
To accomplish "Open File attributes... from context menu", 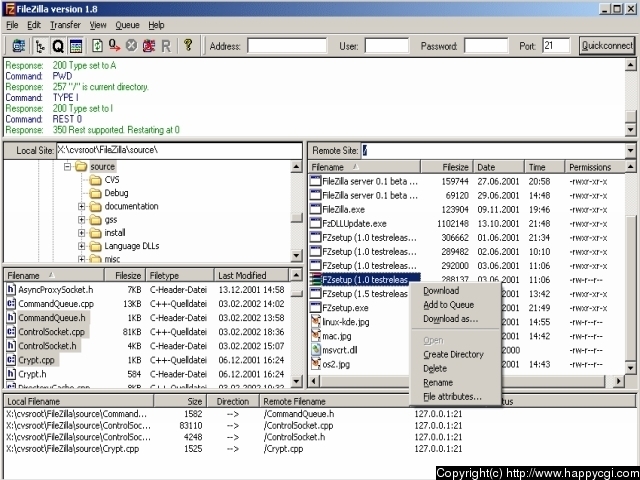I will pyautogui.click(x=452, y=397).
